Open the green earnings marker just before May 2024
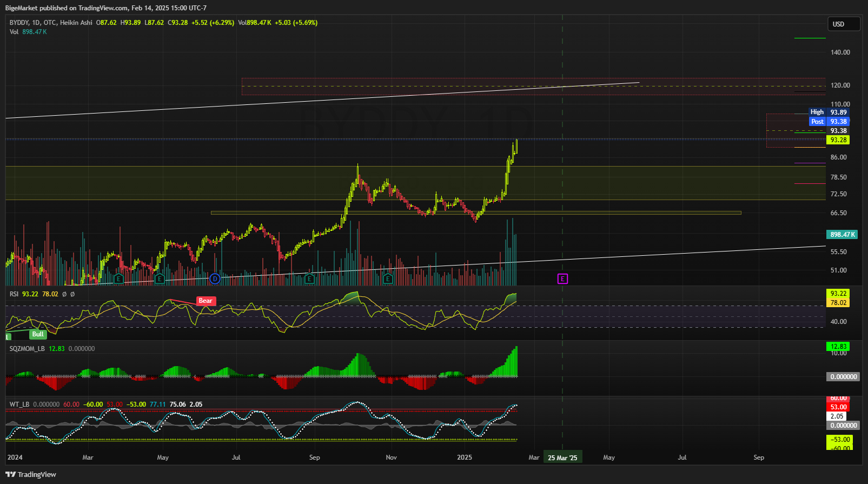Image resolution: width=868 pixels, height=484 pixels. point(159,279)
